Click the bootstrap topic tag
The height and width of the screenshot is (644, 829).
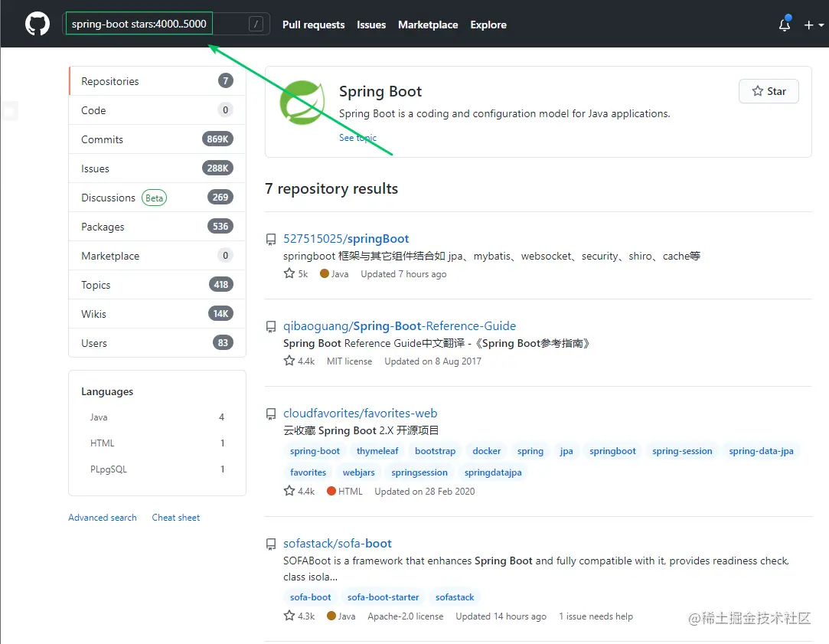pyautogui.click(x=435, y=451)
